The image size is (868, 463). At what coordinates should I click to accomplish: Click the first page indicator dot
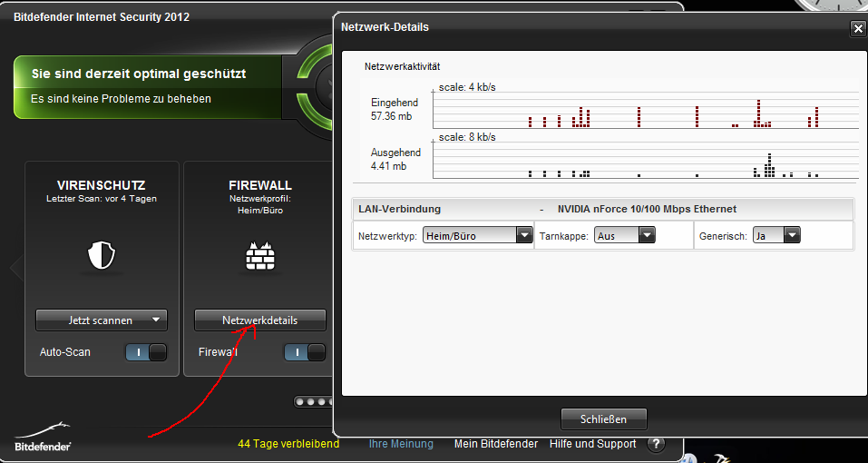(300, 401)
